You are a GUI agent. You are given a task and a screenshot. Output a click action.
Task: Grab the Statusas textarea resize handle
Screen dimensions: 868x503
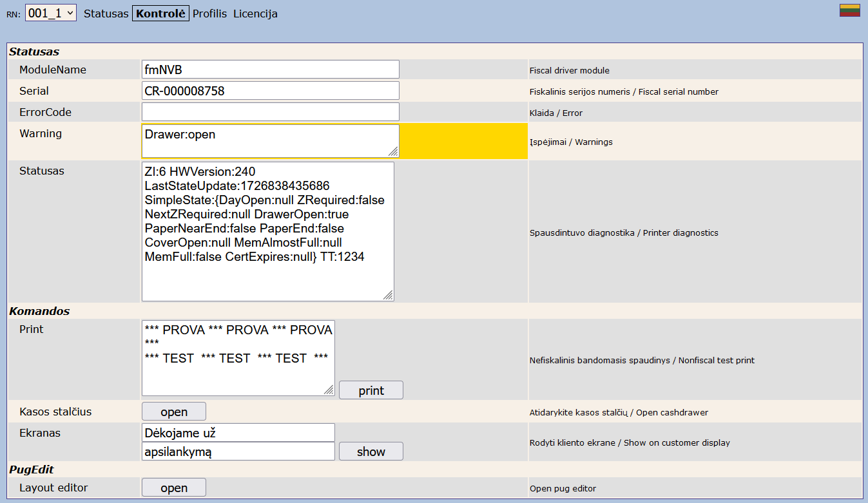tap(388, 295)
